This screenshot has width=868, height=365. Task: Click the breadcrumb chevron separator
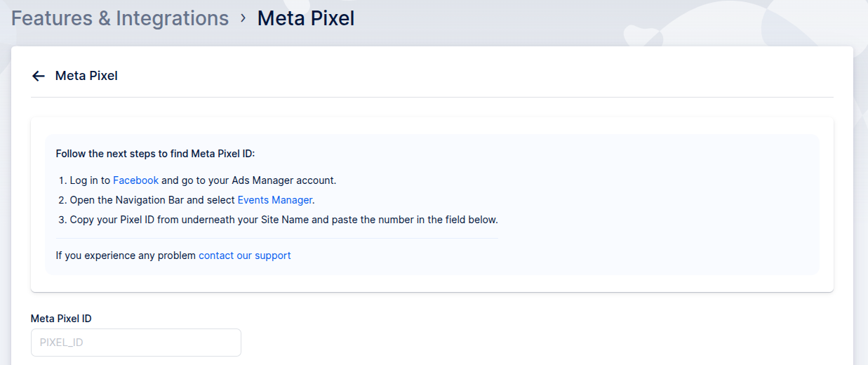tap(243, 18)
